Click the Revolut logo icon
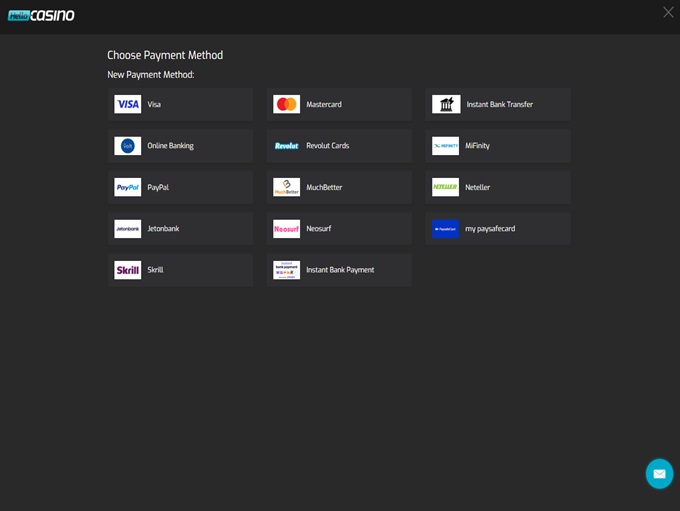The image size is (680, 511). tap(286, 146)
